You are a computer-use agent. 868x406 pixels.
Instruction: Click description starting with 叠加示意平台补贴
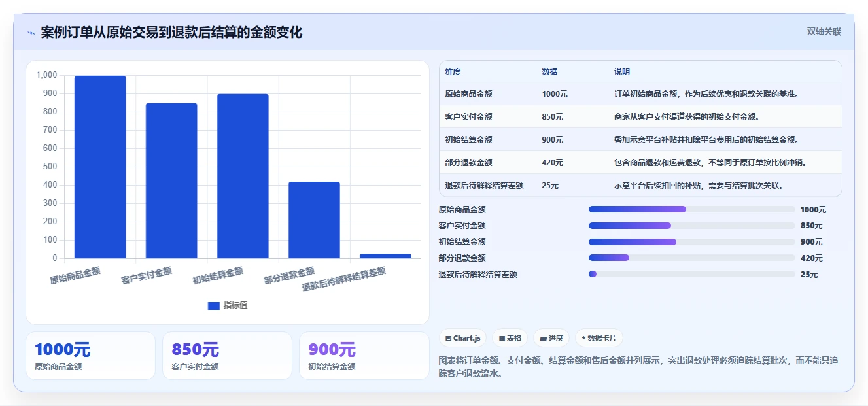pyautogui.click(x=706, y=140)
